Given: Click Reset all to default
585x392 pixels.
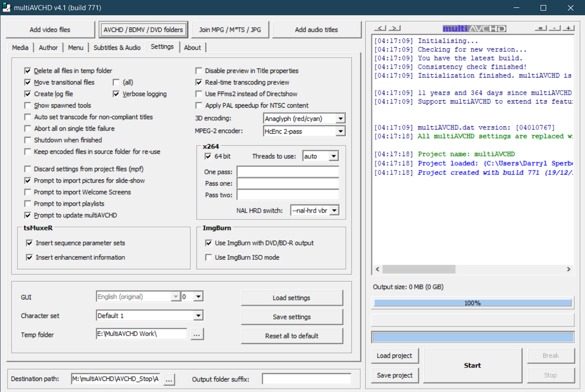Looking at the screenshot, I should click(292, 336).
